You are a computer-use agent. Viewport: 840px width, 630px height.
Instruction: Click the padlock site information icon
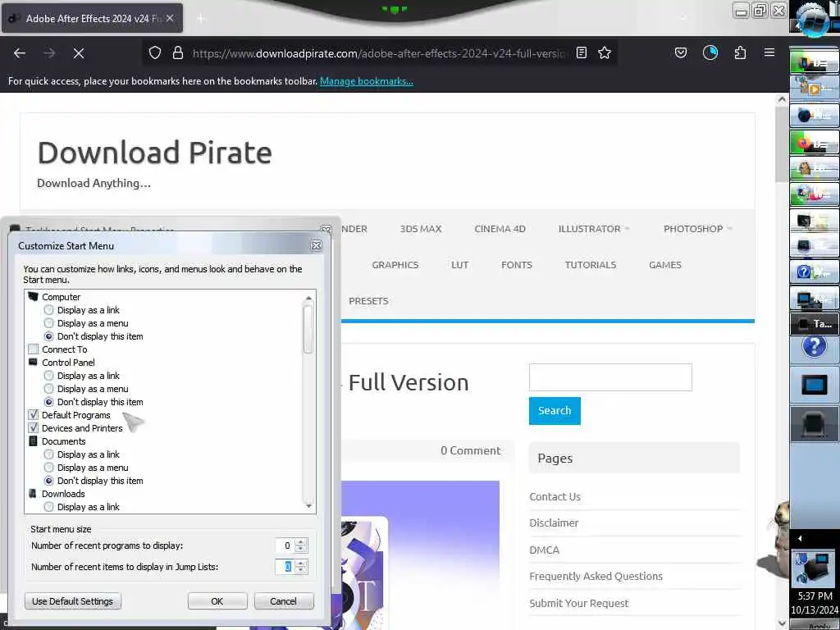[x=178, y=53]
